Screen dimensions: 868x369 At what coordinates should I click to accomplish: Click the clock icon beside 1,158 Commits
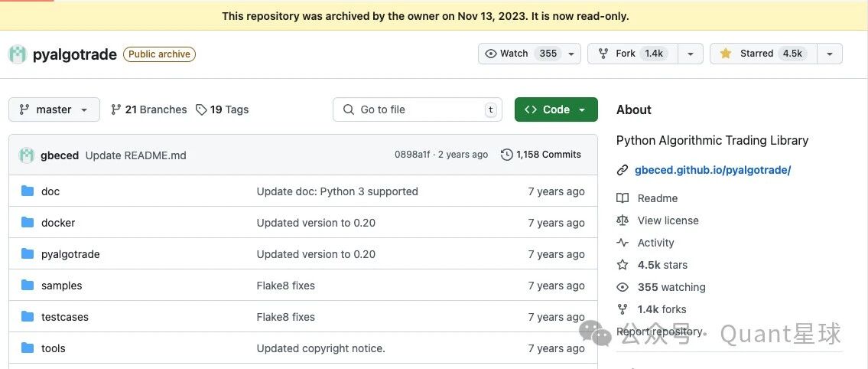[x=506, y=155]
